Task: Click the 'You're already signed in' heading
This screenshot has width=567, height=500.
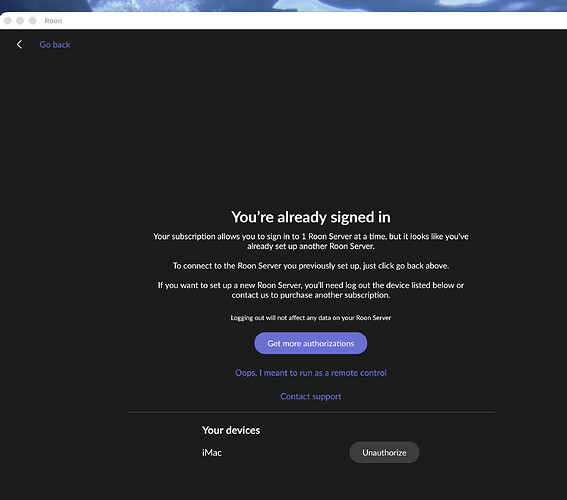Action: pyautogui.click(x=311, y=217)
